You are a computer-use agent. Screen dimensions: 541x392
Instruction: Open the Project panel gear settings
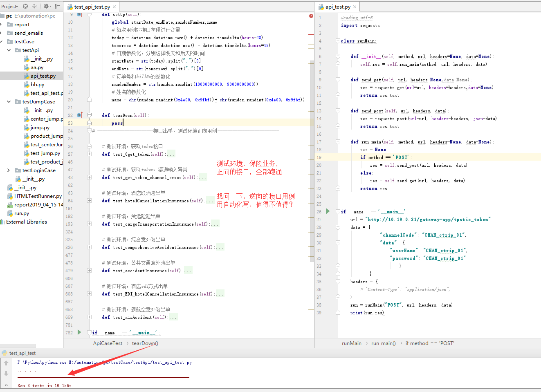pos(47,6)
